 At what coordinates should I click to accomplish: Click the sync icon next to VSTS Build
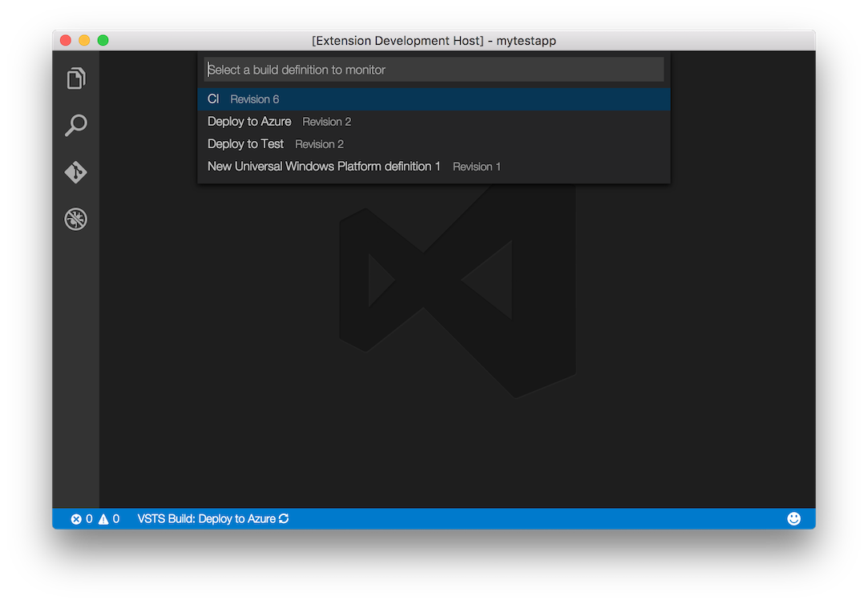[284, 518]
